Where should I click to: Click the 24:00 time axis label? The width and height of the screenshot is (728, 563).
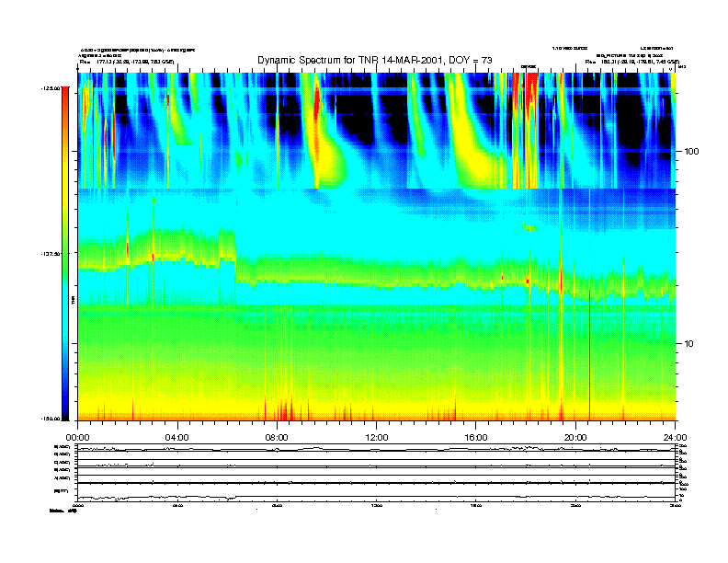coord(675,438)
